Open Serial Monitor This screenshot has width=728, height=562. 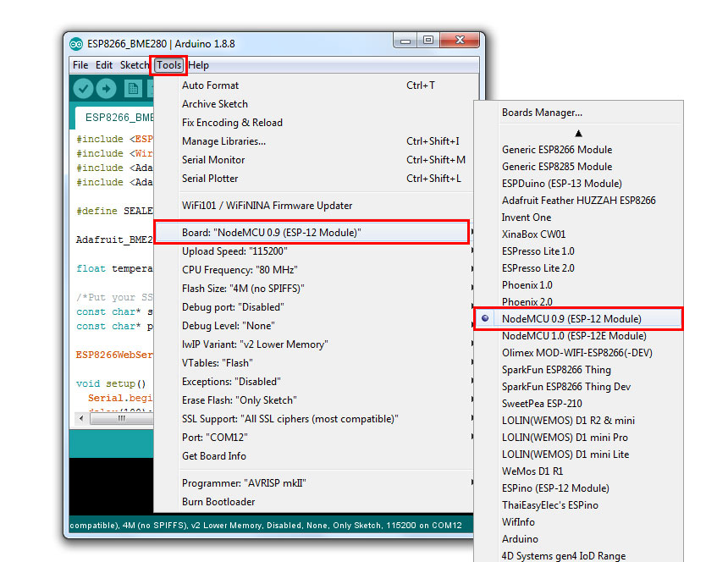click(x=313, y=160)
